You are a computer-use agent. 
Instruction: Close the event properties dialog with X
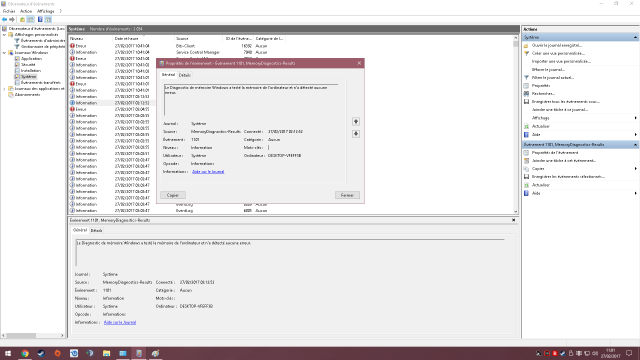(359, 63)
